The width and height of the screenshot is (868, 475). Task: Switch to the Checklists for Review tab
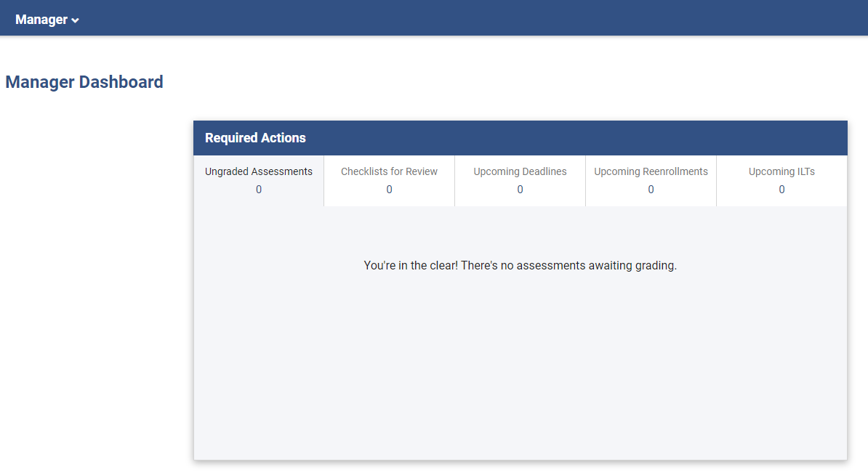pos(389,180)
